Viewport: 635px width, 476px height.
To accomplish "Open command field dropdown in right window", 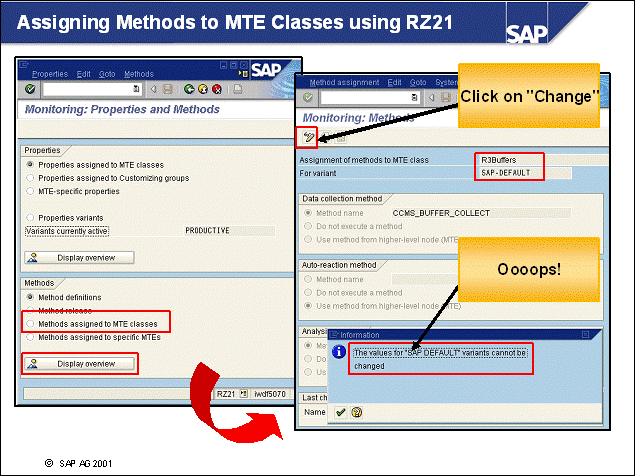I will (417, 98).
